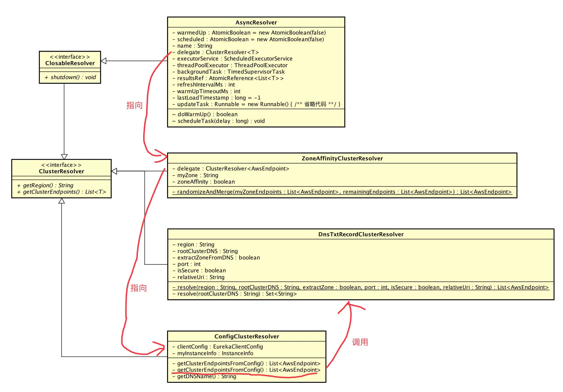Click the AsyncResolver class title
The image size is (563, 392).
click(256, 23)
